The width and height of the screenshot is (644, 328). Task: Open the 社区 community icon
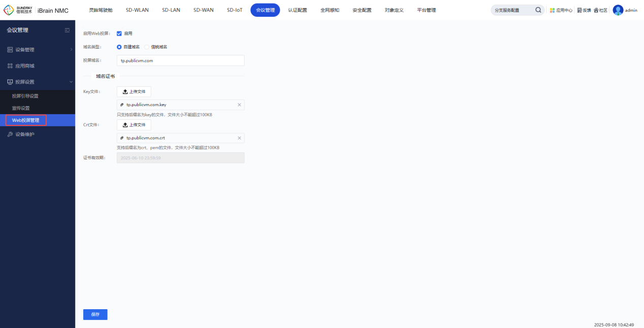coord(596,10)
